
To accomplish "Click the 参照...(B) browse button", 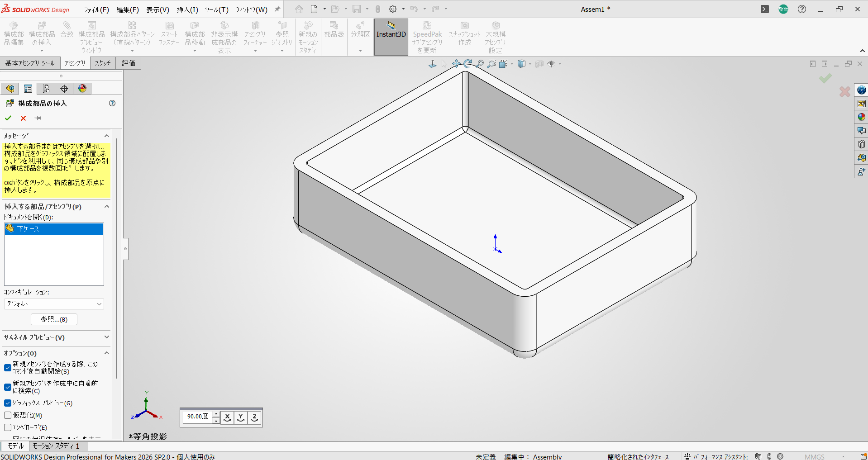I will click(x=54, y=319).
